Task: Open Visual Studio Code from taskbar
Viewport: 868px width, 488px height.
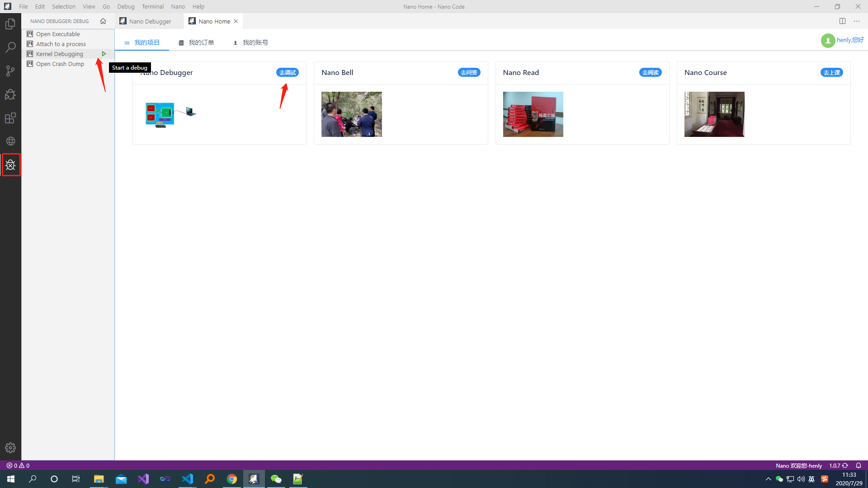Action: click(187, 479)
